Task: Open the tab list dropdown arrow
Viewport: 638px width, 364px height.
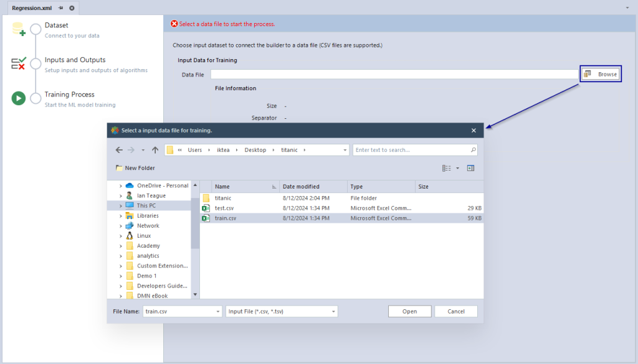Action: [627, 7]
